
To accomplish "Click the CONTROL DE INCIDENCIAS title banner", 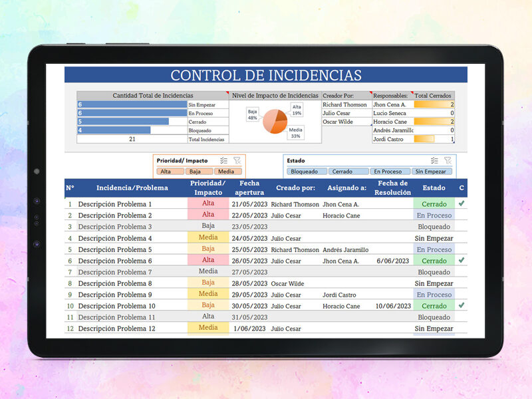I will [265, 74].
